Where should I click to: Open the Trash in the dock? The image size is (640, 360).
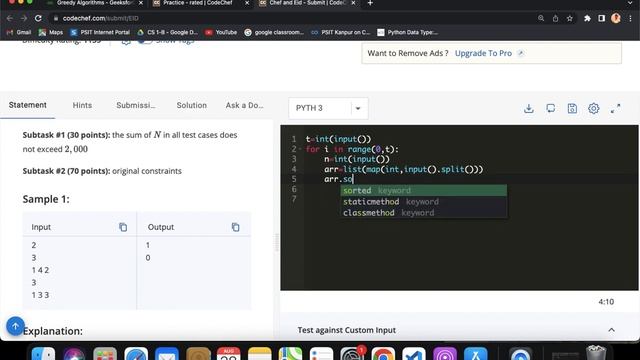596,353
